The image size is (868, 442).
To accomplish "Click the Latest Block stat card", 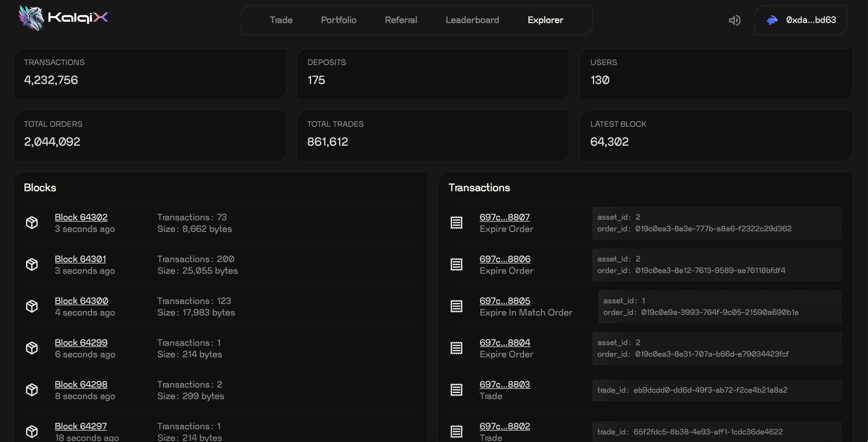I will 715,136.
